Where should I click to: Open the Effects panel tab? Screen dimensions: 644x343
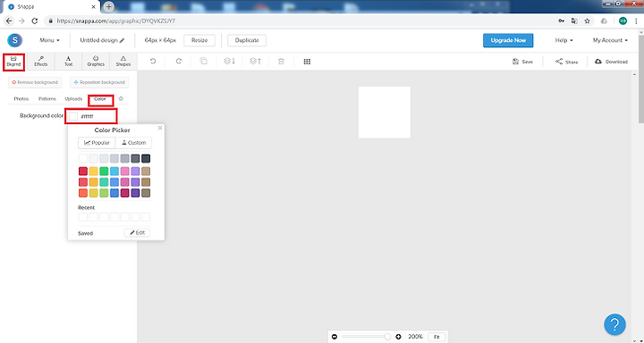[x=40, y=62]
